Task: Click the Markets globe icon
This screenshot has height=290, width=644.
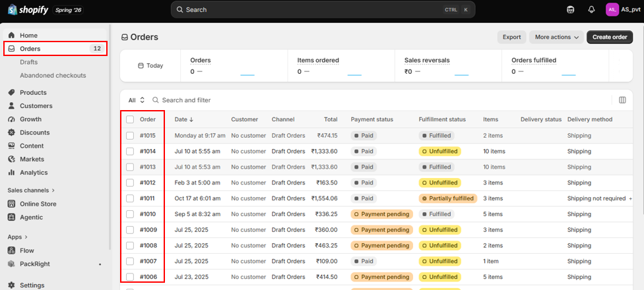Action: coord(11,159)
